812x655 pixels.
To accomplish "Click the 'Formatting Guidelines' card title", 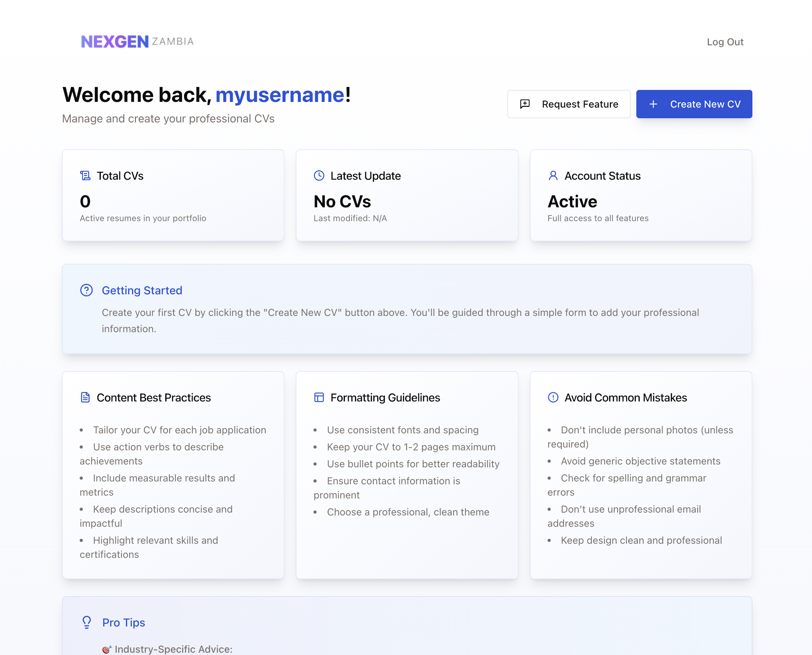I will click(385, 398).
